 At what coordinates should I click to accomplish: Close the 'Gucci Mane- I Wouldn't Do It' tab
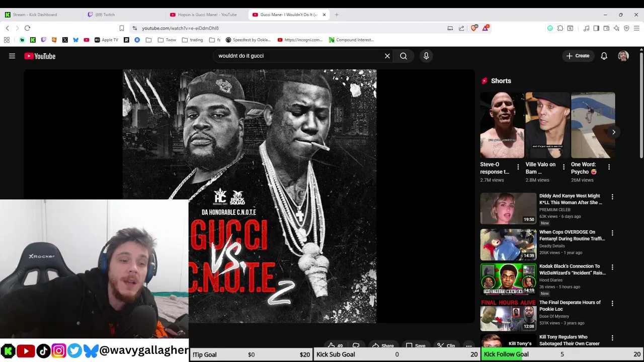[324, 15]
